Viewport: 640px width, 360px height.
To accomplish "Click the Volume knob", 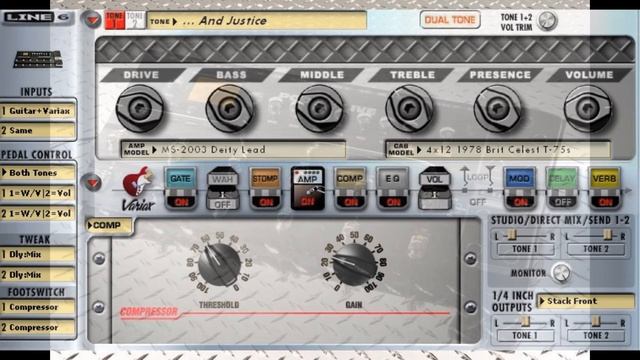I will tap(588, 109).
